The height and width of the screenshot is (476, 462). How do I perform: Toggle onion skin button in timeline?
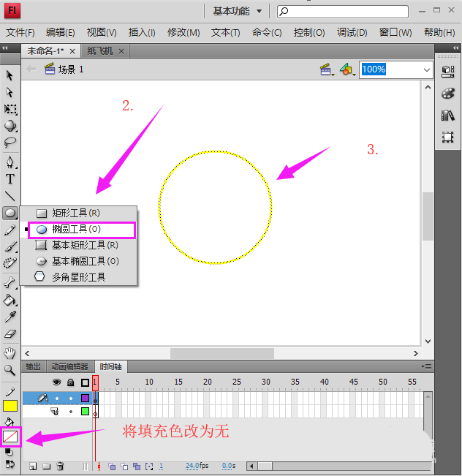click(x=112, y=466)
